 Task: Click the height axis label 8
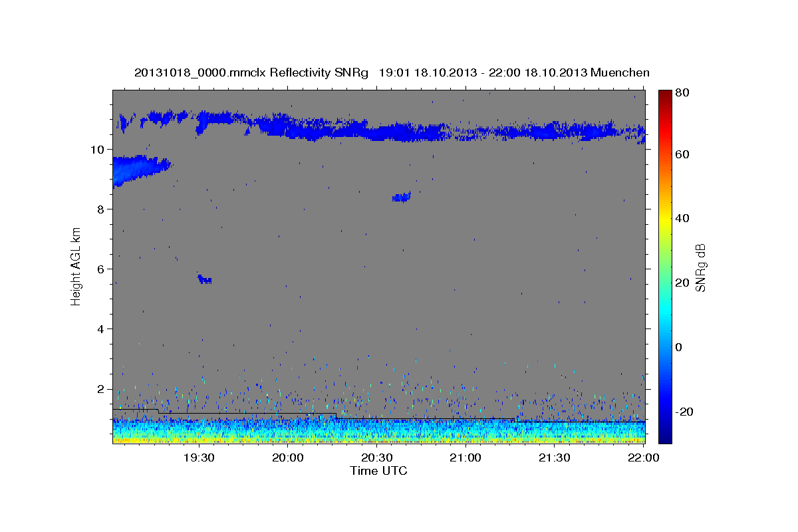(101, 209)
